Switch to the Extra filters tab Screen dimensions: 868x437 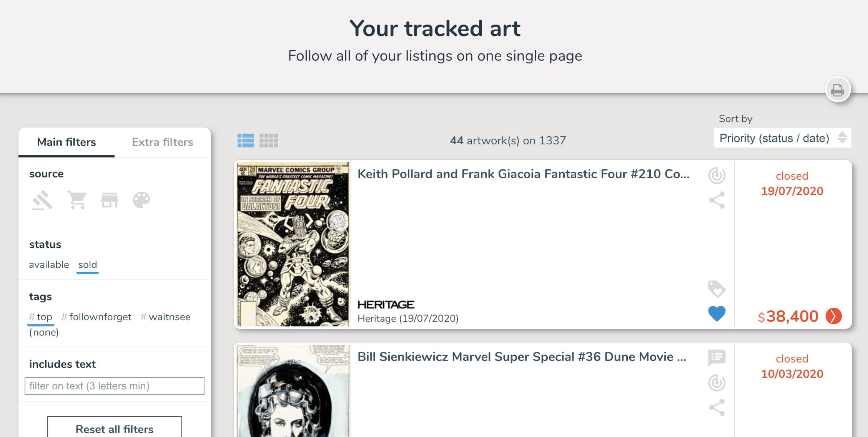click(x=162, y=142)
